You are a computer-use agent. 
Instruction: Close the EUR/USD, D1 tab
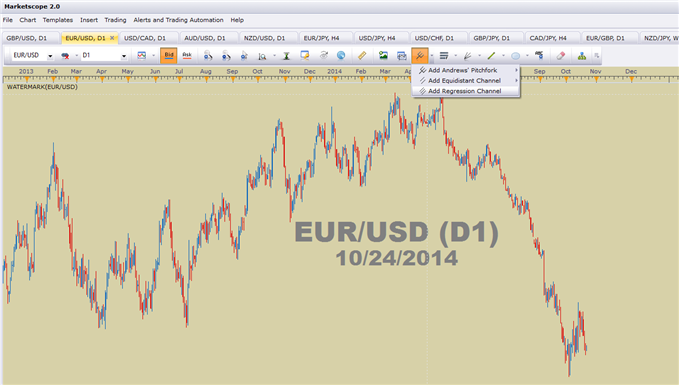pyautogui.click(x=112, y=38)
